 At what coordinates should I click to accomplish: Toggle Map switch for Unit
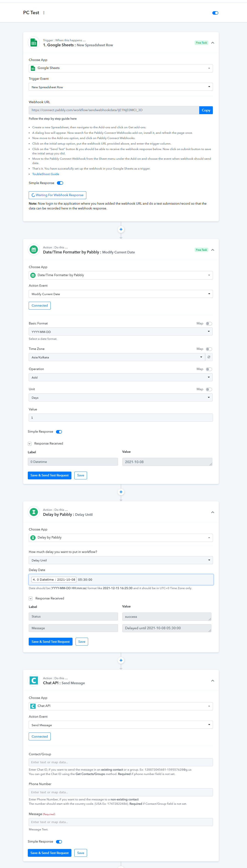[x=209, y=390]
